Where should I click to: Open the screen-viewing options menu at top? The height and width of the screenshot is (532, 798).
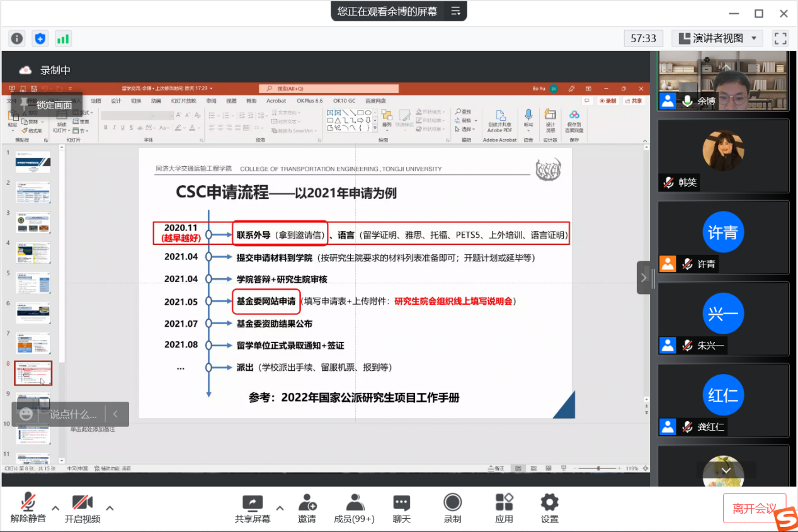coord(455,11)
